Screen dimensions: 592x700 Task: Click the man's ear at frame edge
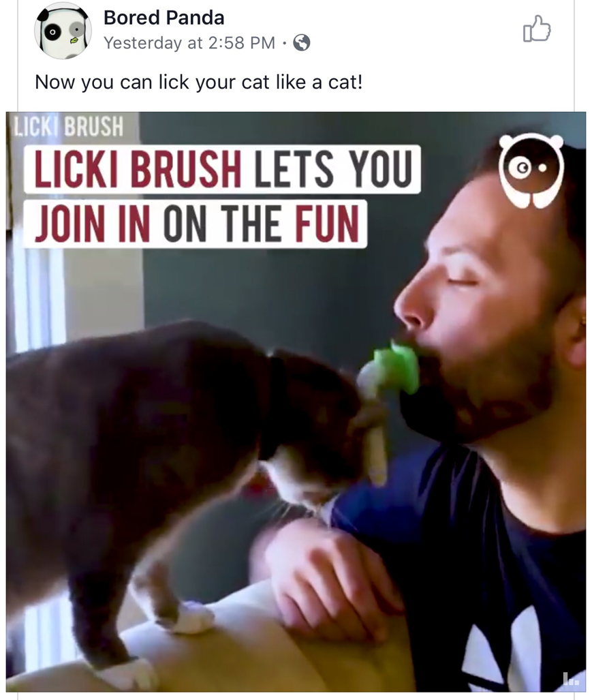click(x=575, y=331)
